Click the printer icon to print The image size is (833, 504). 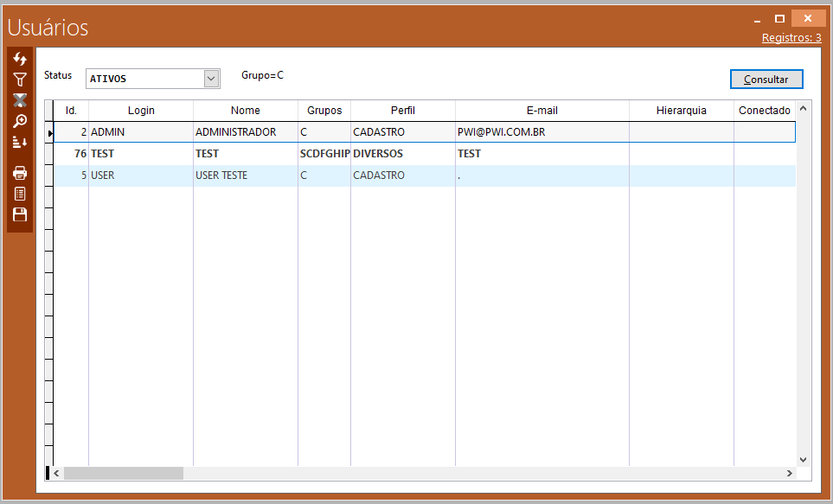20,173
